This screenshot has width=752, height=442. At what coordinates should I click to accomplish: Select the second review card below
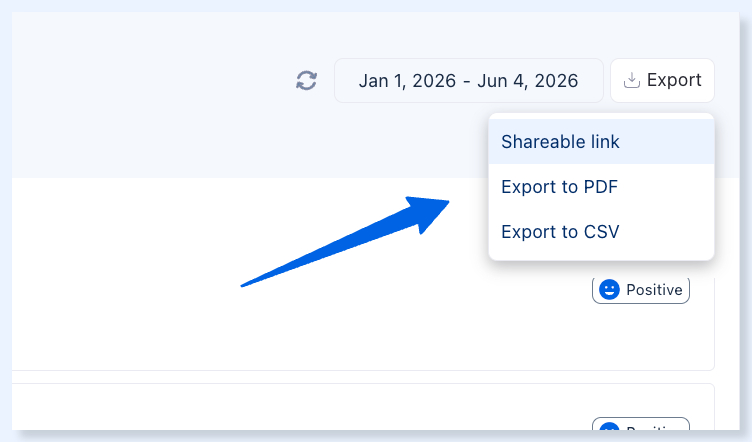click(x=363, y=407)
